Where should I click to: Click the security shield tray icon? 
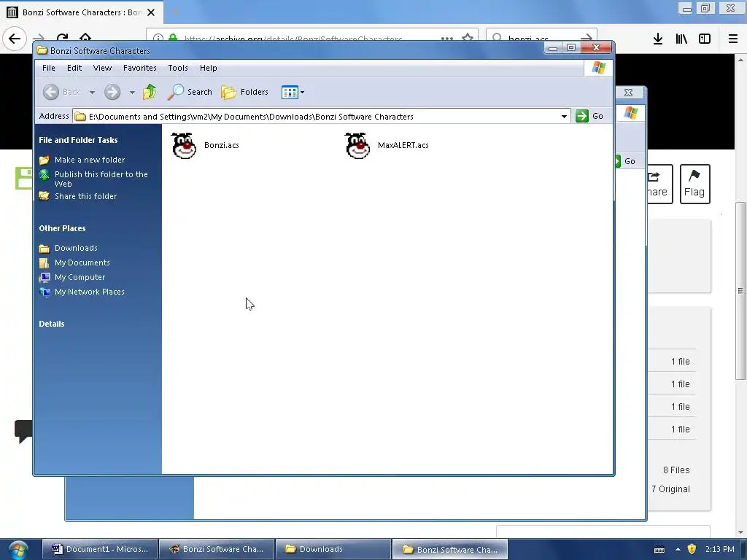[x=692, y=550]
